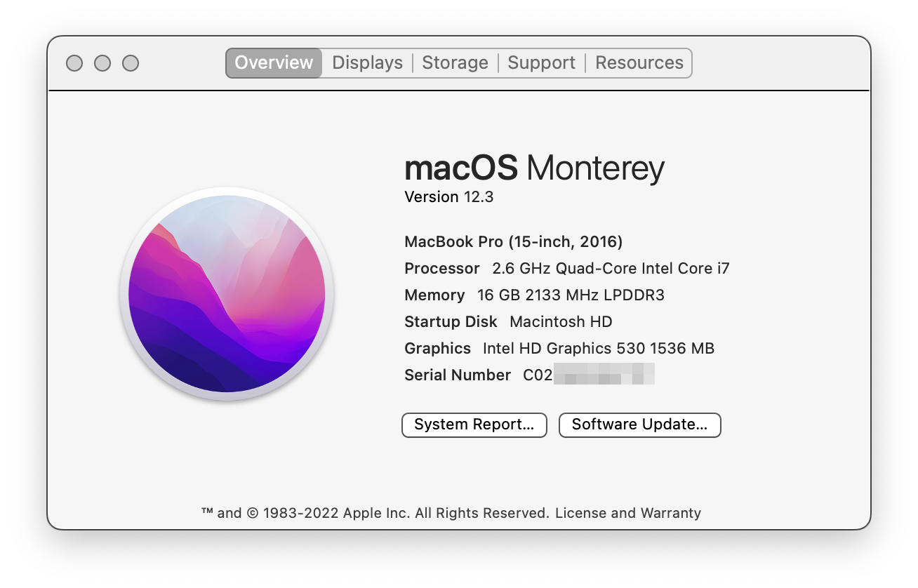Click the Processor information line
Image resolution: width=918 pixels, height=588 pixels.
tap(566, 269)
